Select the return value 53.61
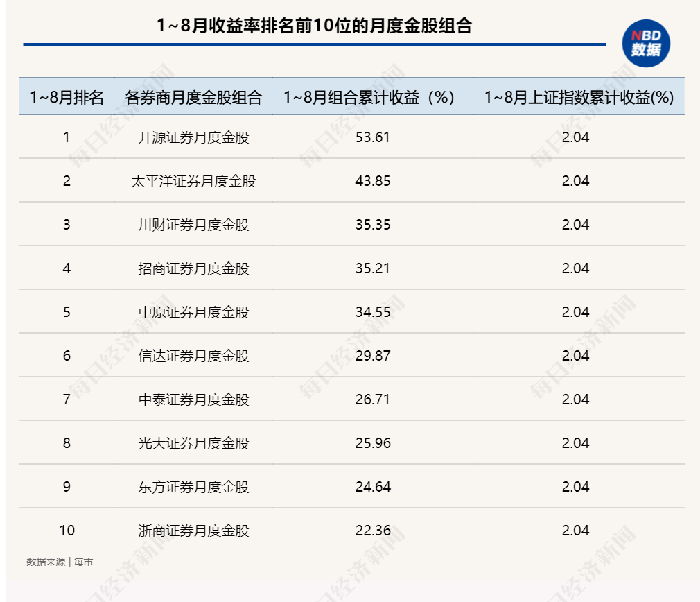Image resolution: width=700 pixels, height=602 pixels. coord(373,137)
